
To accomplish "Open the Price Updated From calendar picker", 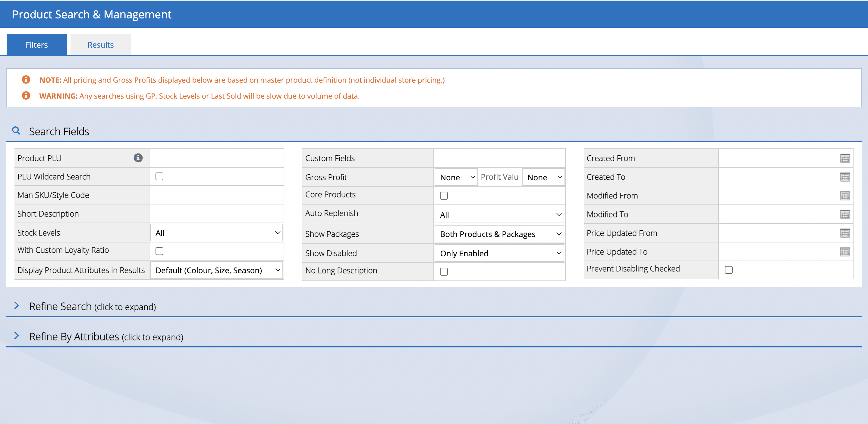I will [x=845, y=233].
